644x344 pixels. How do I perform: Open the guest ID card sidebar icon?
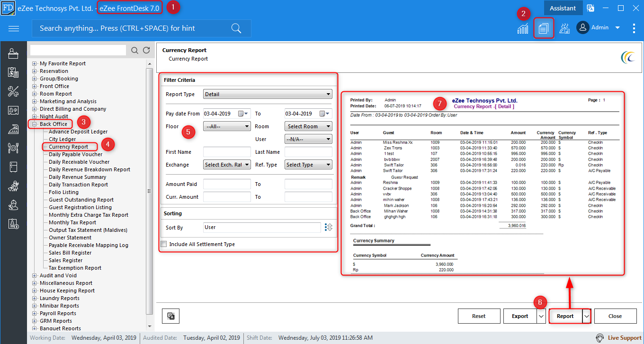point(13,110)
